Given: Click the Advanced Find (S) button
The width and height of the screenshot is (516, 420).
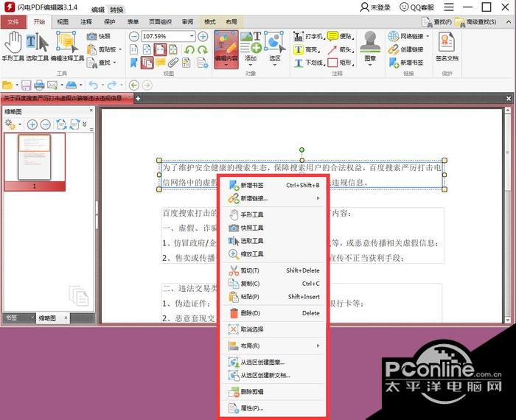Looking at the screenshot, I should click(x=476, y=22).
